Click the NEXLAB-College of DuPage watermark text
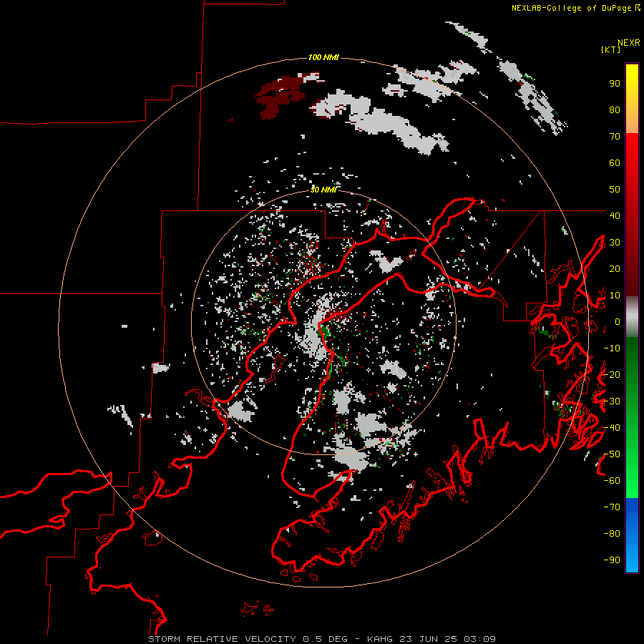The height and width of the screenshot is (644, 644). 575,8
